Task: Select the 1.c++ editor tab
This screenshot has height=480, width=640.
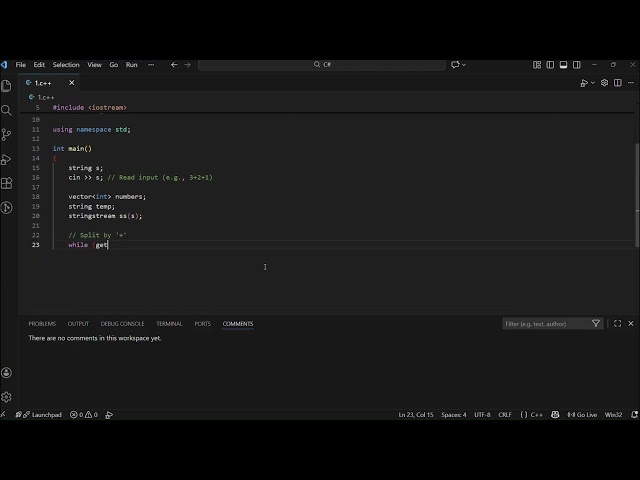Action: (49, 83)
